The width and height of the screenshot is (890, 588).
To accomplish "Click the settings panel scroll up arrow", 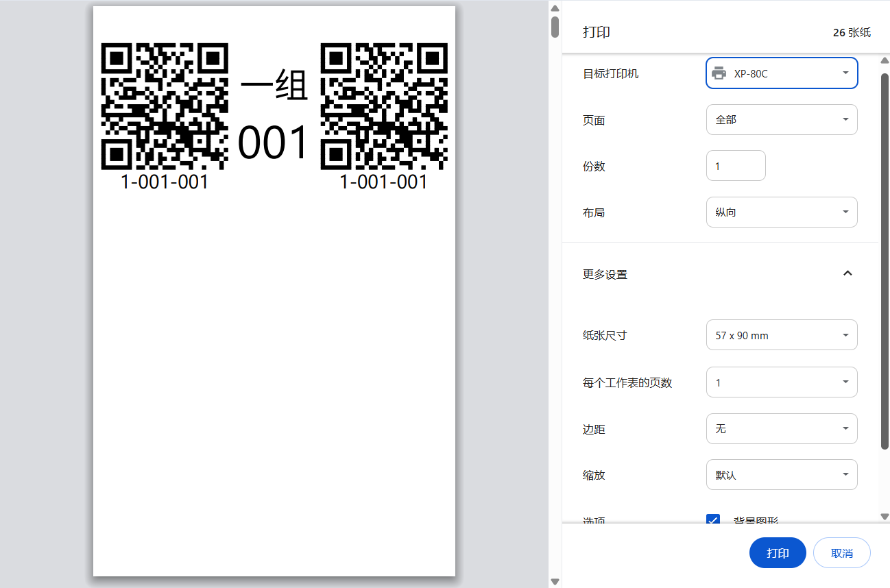I will pyautogui.click(x=885, y=60).
